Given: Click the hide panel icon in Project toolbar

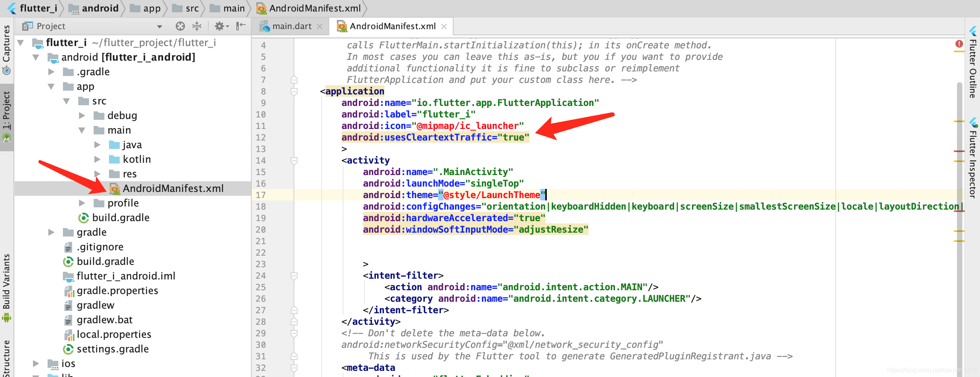Looking at the screenshot, I should [x=240, y=26].
